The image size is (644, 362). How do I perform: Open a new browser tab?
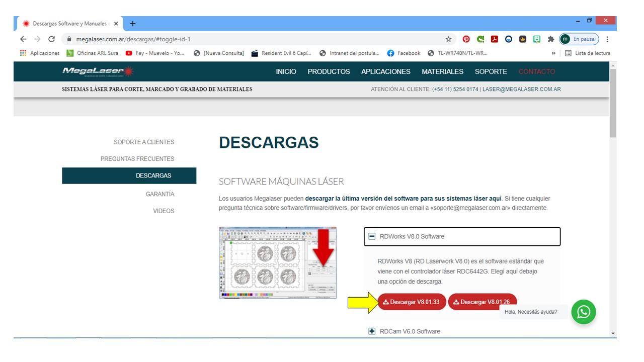coord(133,24)
